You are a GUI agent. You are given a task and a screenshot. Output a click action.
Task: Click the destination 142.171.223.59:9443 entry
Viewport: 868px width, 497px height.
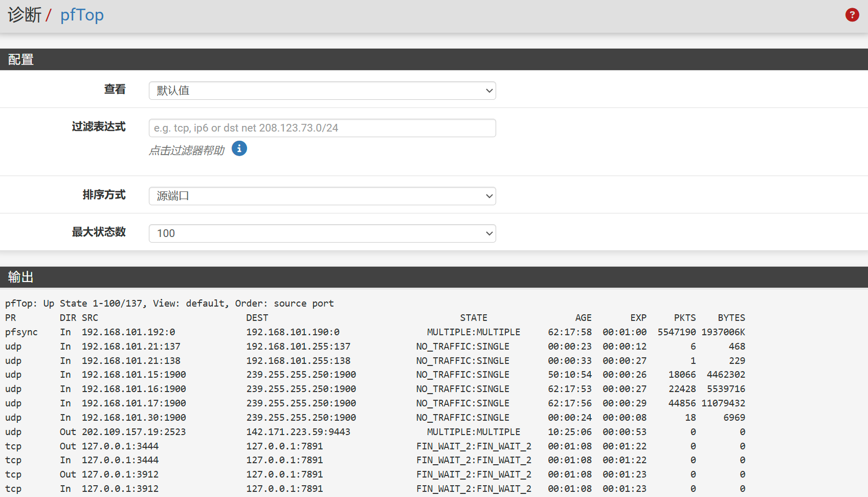tap(298, 432)
